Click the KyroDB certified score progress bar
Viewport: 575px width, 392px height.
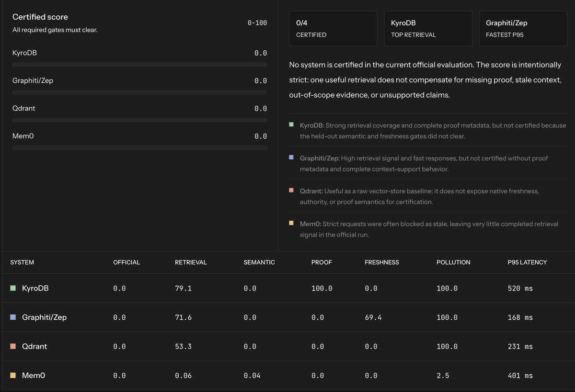[139, 64]
